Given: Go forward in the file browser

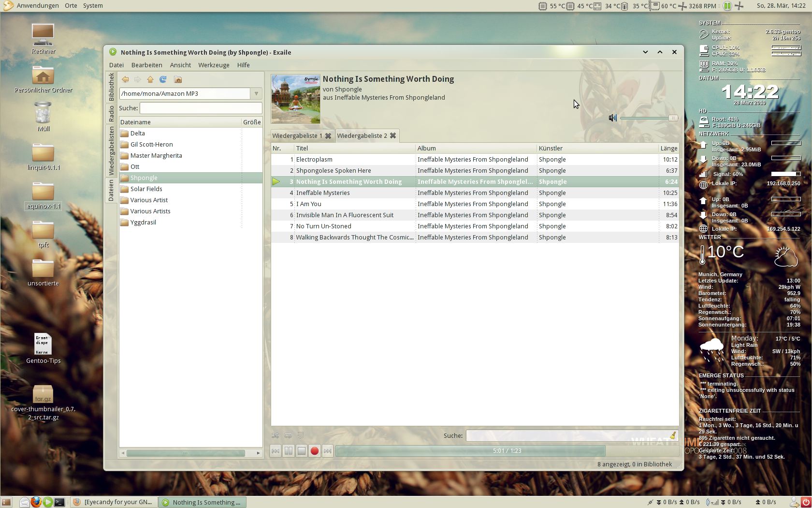Looking at the screenshot, I should pyautogui.click(x=138, y=79).
